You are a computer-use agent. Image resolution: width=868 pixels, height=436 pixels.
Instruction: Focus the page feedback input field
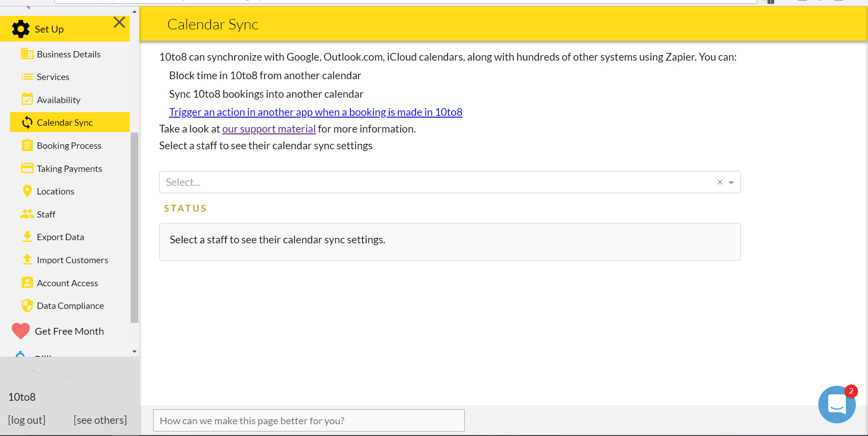tap(309, 421)
